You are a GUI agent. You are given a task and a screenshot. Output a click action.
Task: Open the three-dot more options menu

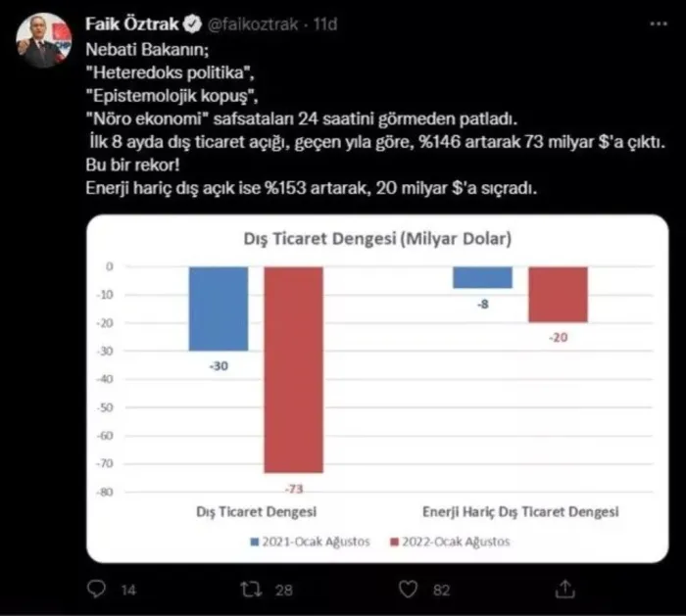[659, 24]
